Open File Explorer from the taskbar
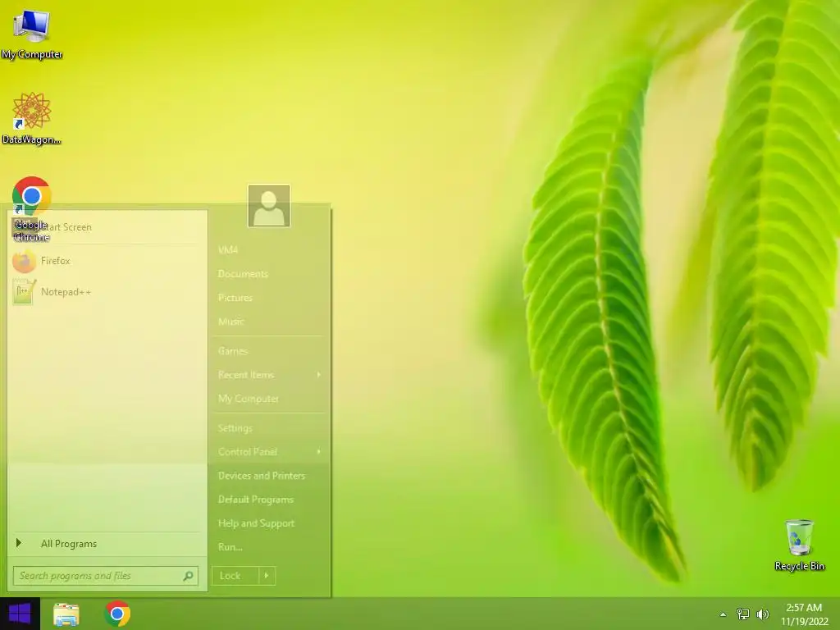840x630 pixels. (x=66, y=614)
